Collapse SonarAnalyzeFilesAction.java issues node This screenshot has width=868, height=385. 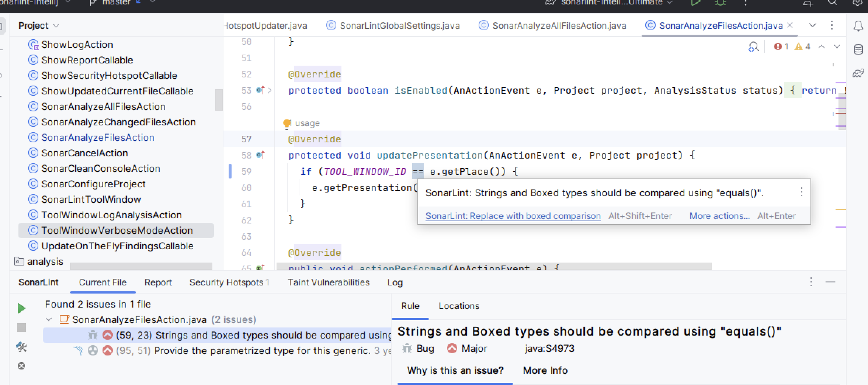(x=49, y=319)
